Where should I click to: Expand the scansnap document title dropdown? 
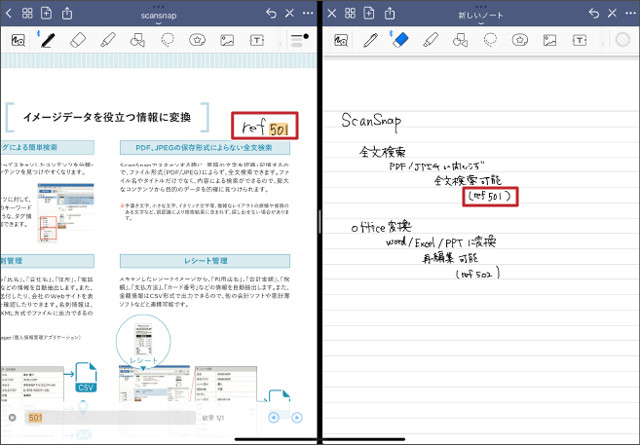coord(159,16)
